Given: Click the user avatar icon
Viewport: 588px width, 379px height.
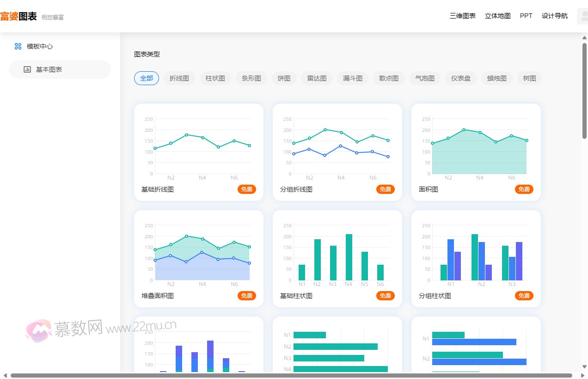Looking at the screenshot, I should click(582, 16).
